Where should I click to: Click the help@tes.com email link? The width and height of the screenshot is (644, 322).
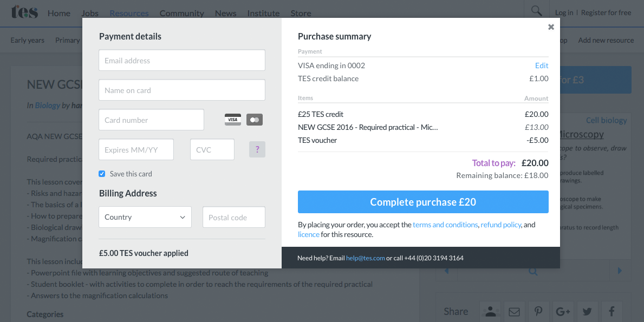coord(365,258)
